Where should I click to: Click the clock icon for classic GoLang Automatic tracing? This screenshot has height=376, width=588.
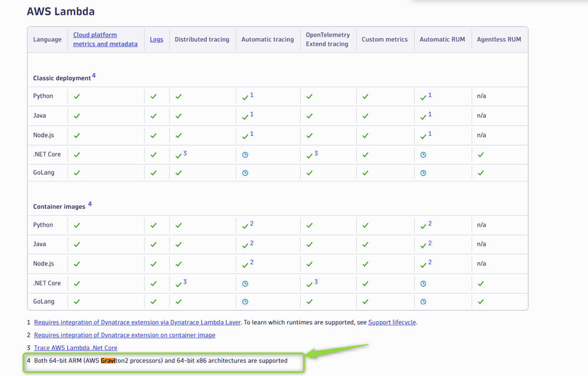pos(245,173)
